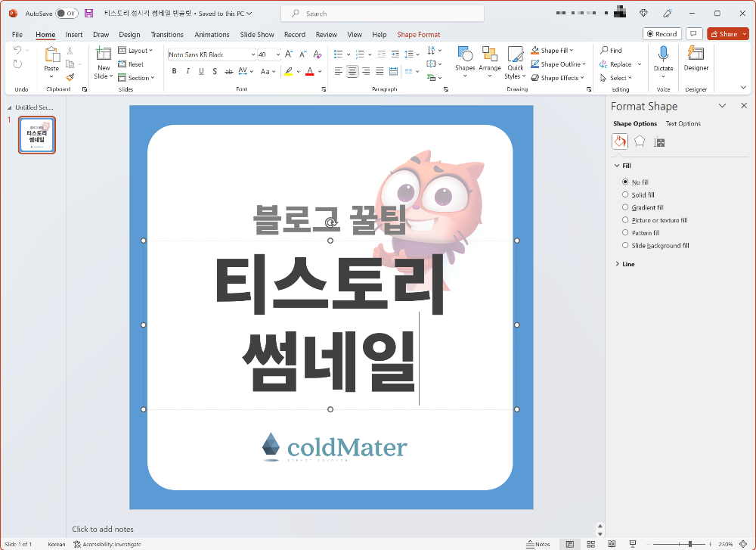
Task: Click the Record button
Action: (661, 33)
